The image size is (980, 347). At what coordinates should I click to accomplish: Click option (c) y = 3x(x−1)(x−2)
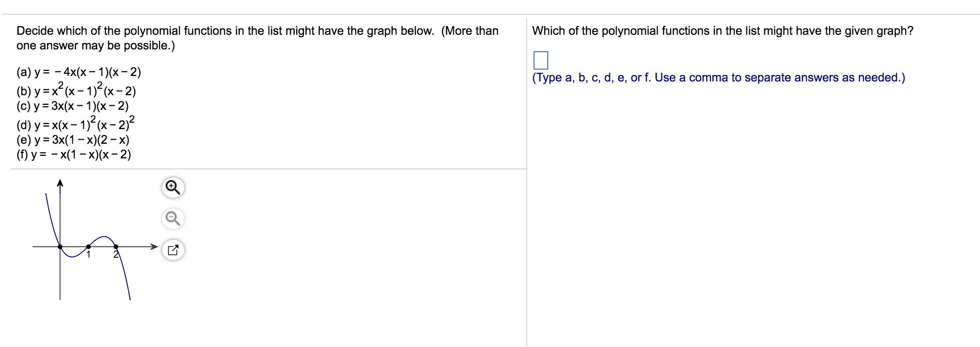pyautogui.click(x=72, y=106)
